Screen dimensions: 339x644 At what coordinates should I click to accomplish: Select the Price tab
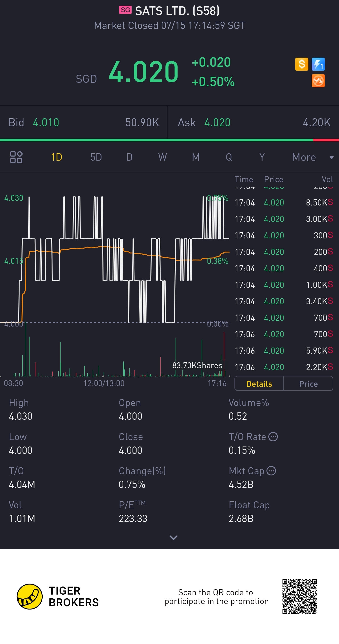308,384
